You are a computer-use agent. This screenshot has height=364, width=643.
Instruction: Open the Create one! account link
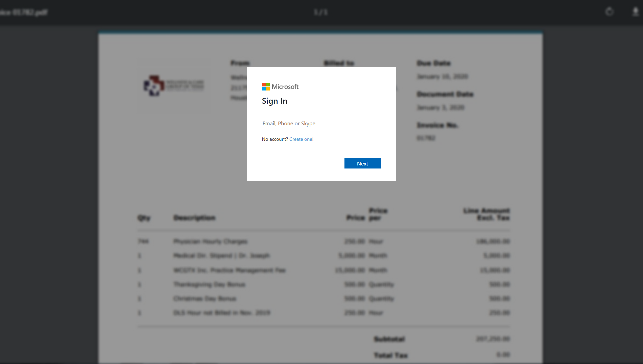click(301, 139)
